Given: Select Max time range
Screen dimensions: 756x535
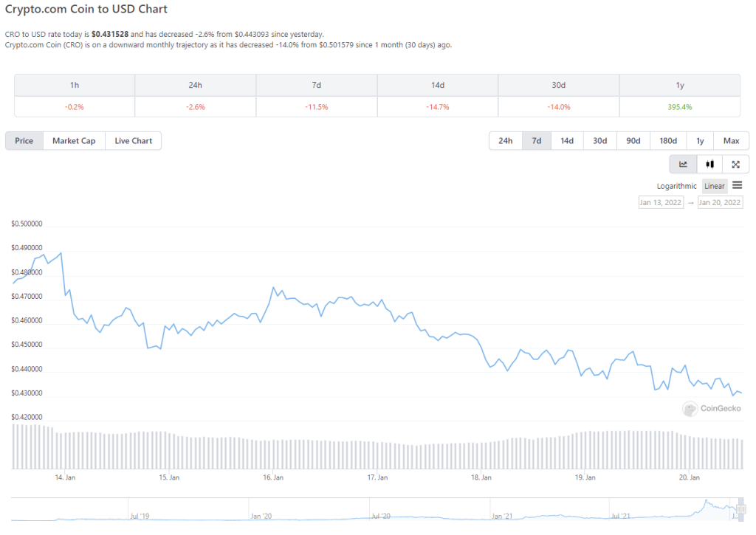Looking at the screenshot, I should point(732,141).
